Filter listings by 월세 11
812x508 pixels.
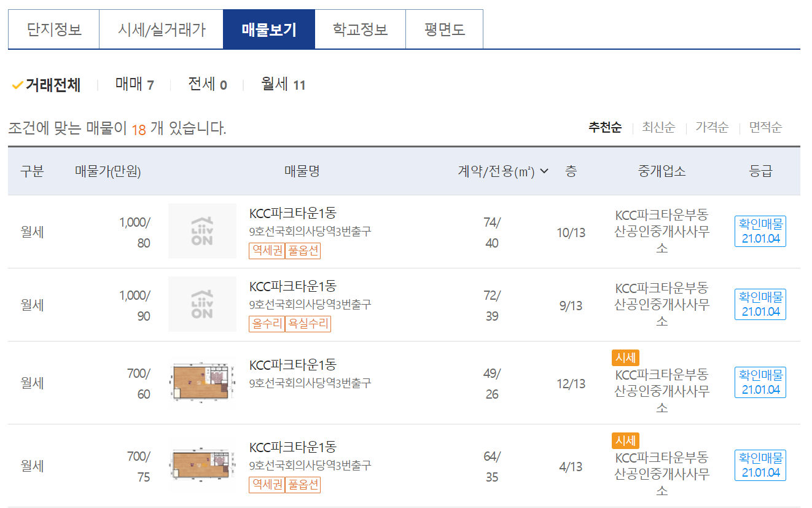coord(283,85)
